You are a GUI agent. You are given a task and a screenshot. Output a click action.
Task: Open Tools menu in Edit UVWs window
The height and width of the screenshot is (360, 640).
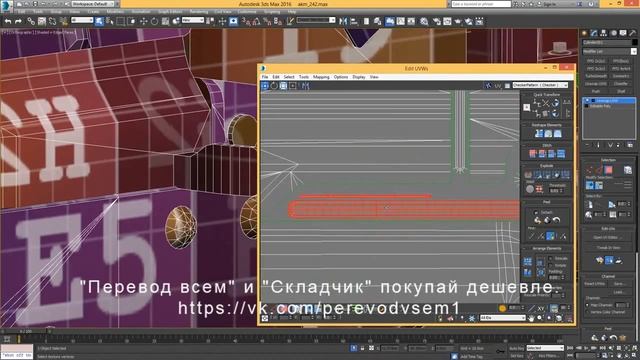[304, 77]
